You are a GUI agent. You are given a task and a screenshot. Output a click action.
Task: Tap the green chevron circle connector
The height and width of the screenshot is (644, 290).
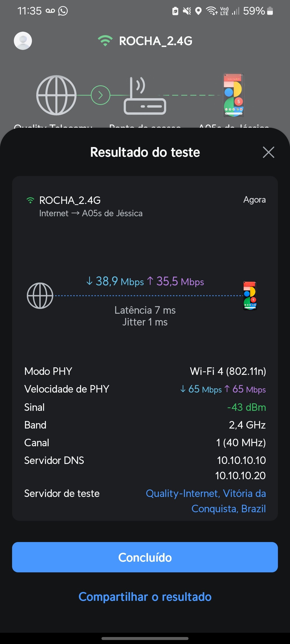click(x=100, y=95)
